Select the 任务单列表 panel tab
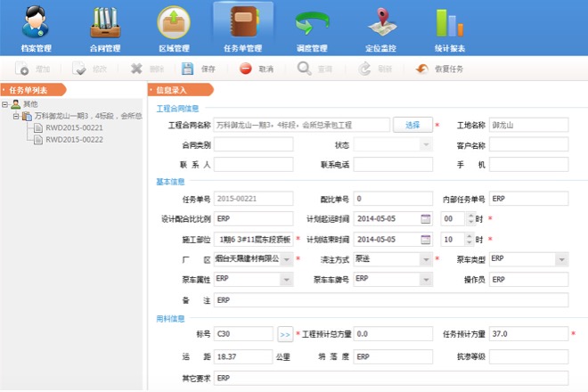The height and width of the screenshot is (392, 588). 33,90
